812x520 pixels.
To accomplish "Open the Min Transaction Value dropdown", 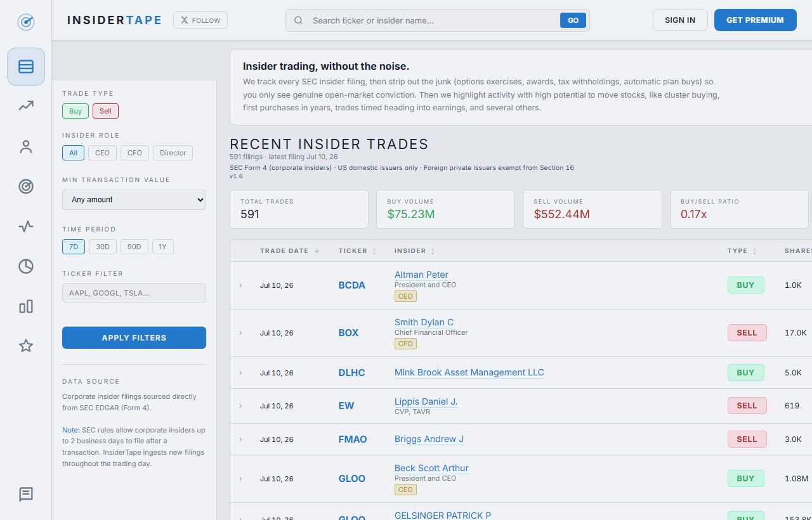I will click(134, 200).
